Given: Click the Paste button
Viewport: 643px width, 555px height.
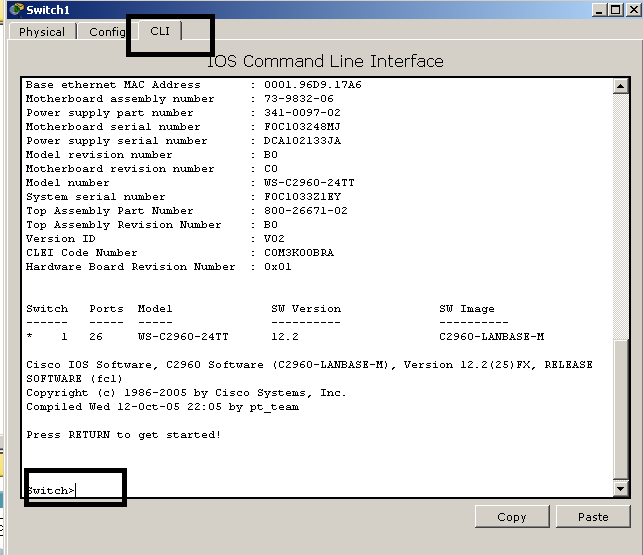Looking at the screenshot, I should 593,516.
